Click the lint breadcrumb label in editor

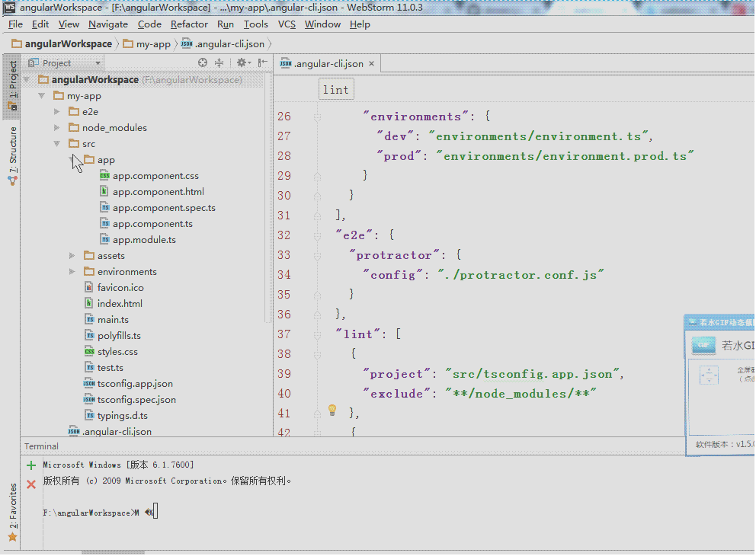pyautogui.click(x=335, y=90)
